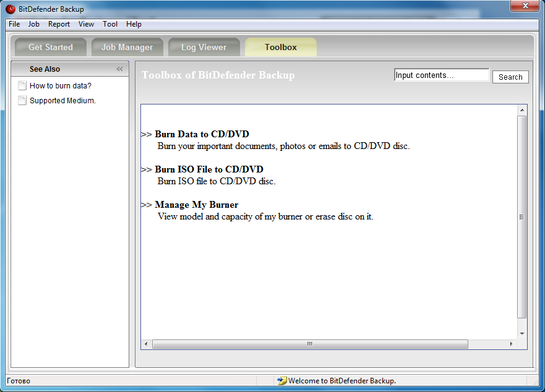
Task: Click the vertical scrollbar thumb
Action: [x=521, y=217]
